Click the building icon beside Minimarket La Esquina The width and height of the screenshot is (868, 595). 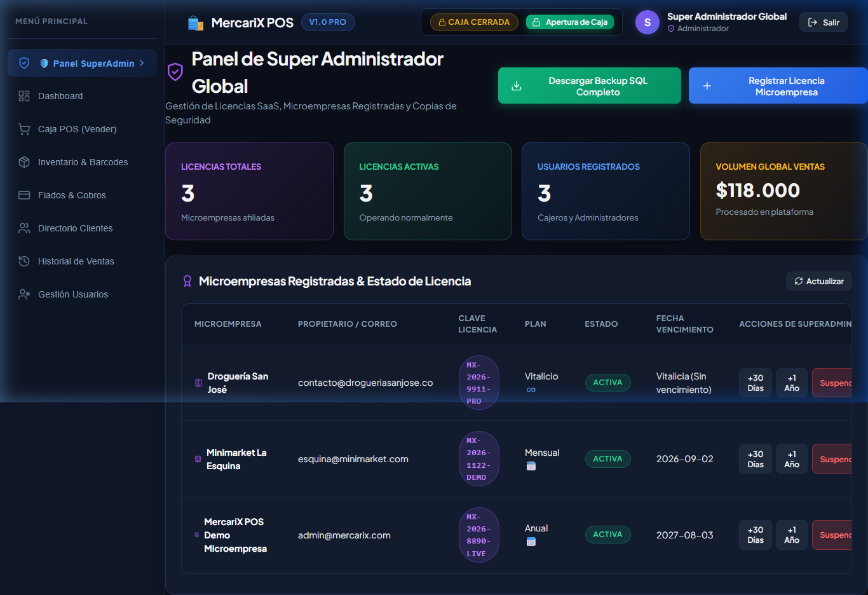click(x=198, y=459)
